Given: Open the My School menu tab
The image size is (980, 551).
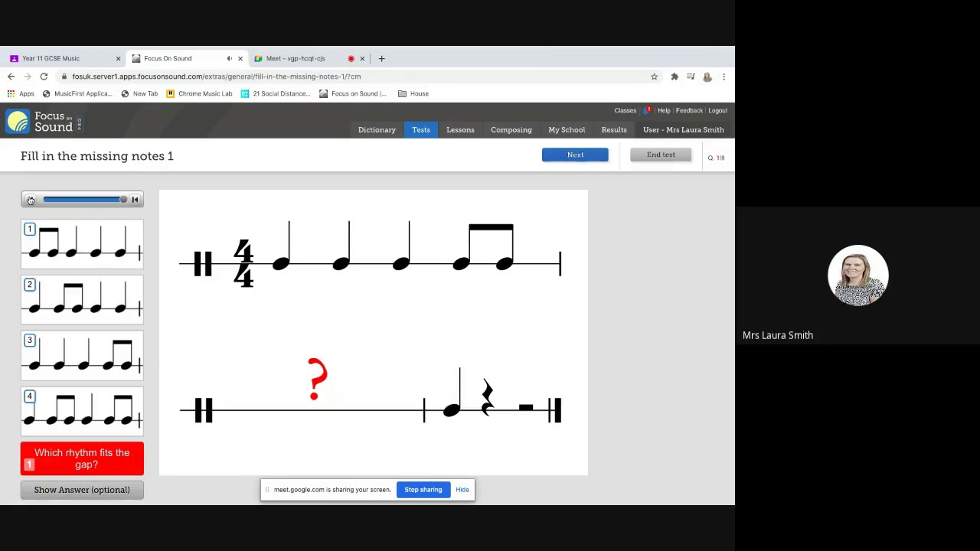Looking at the screenshot, I should (567, 130).
